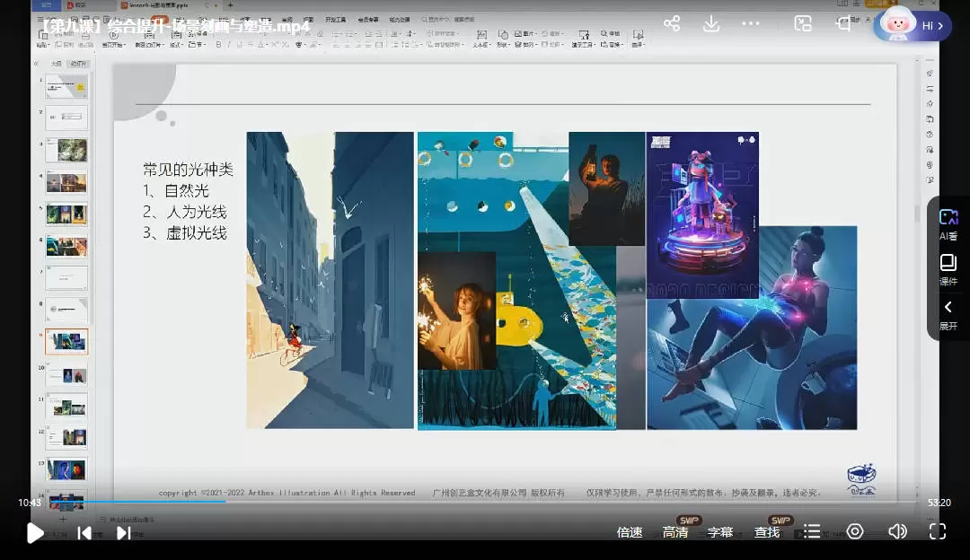
Task: Open the Hi assistant avatar button
Action: coord(913,25)
